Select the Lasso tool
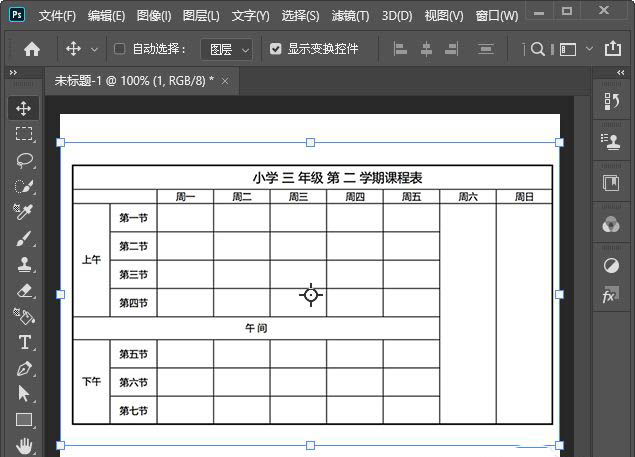635x457 pixels. click(24, 160)
